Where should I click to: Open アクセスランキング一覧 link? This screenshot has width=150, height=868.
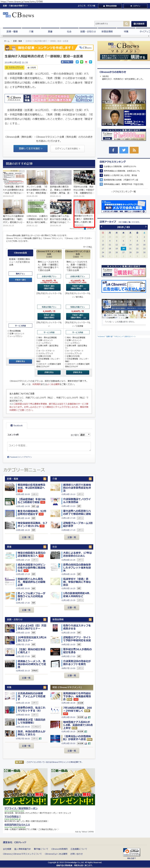123,191
